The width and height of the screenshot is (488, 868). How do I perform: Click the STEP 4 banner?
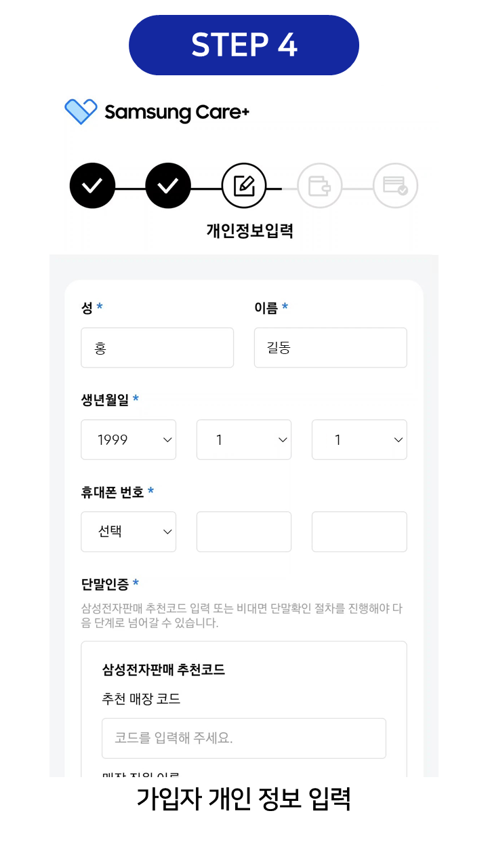click(244, 45)
